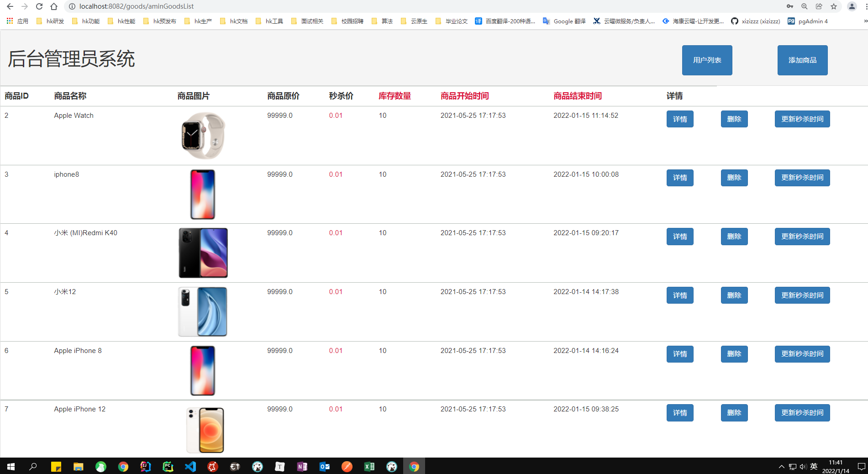View 详情 for Apple Watch
Viewport: 868px width, 474px height.
680,119
